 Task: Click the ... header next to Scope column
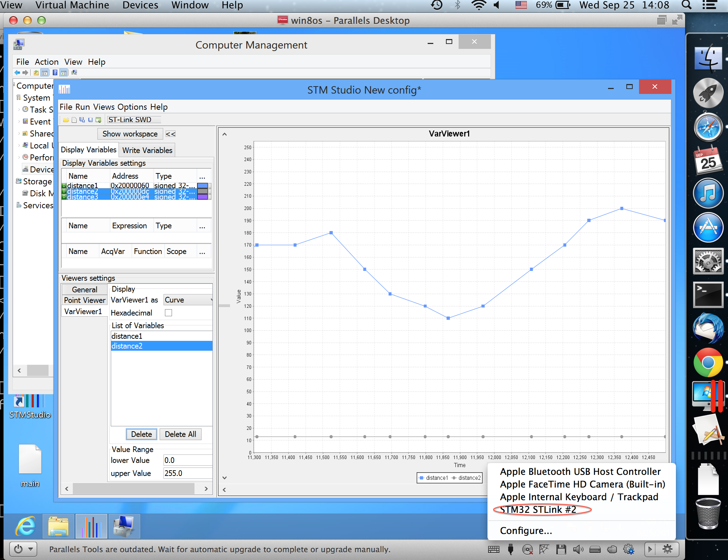(x=202, y=252)
